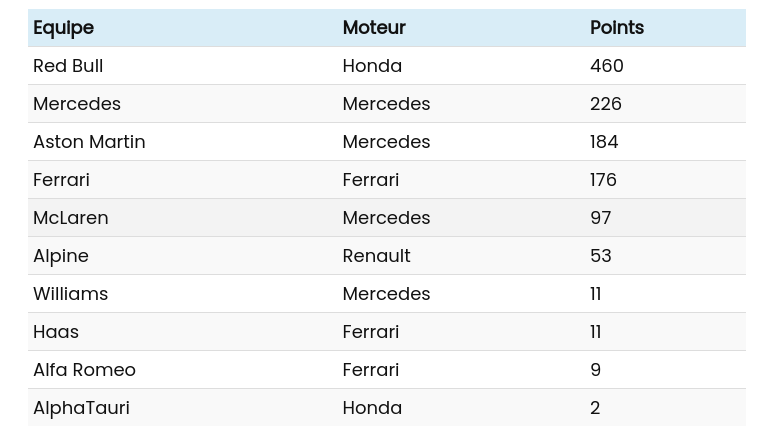Click the Alfa Romeo team name

[x=84, y=370]
